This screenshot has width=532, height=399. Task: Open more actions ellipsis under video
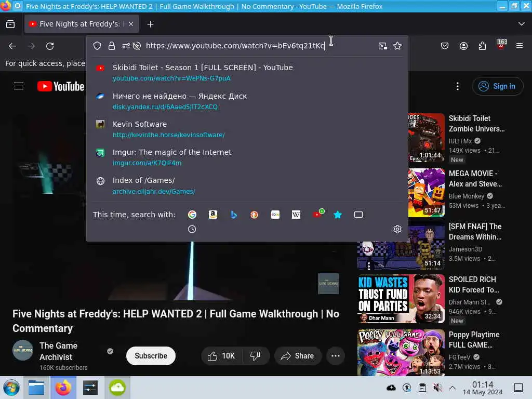pos(336,356)
